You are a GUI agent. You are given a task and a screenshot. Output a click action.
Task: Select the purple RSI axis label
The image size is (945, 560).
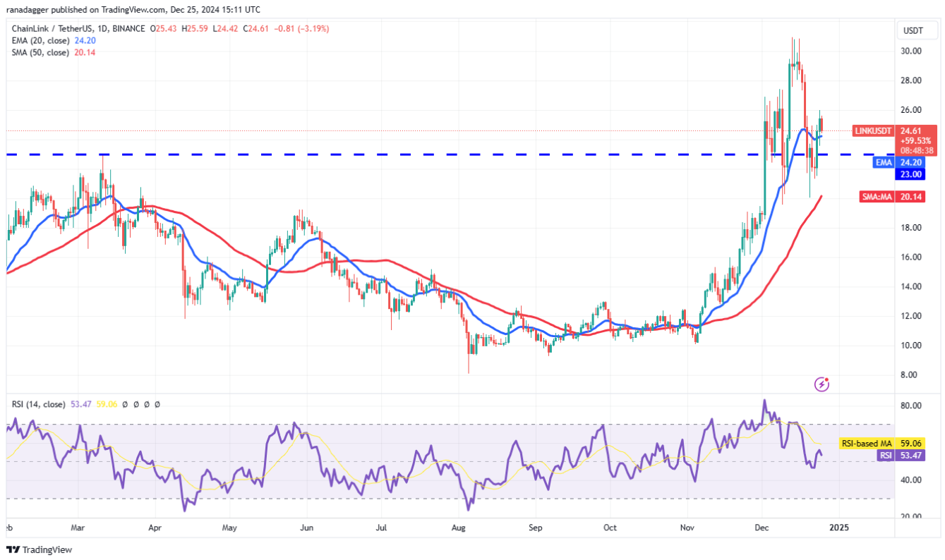[886, 456]
